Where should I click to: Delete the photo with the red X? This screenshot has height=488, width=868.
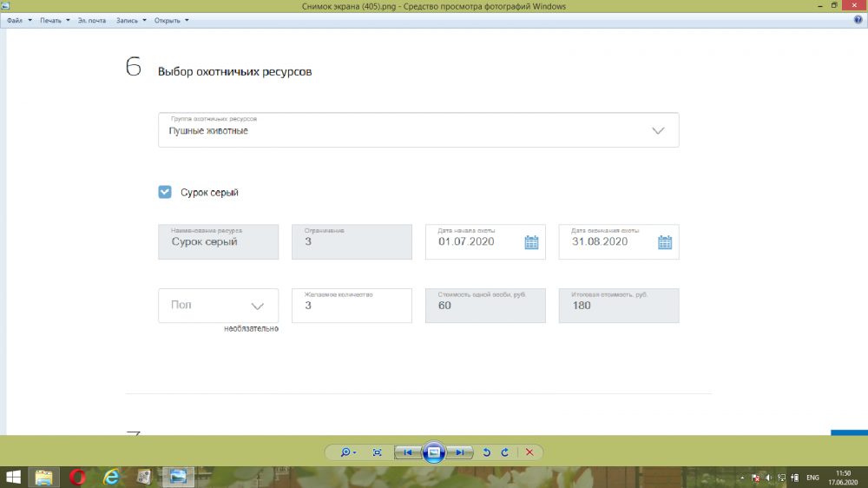[x=529, y=452]
